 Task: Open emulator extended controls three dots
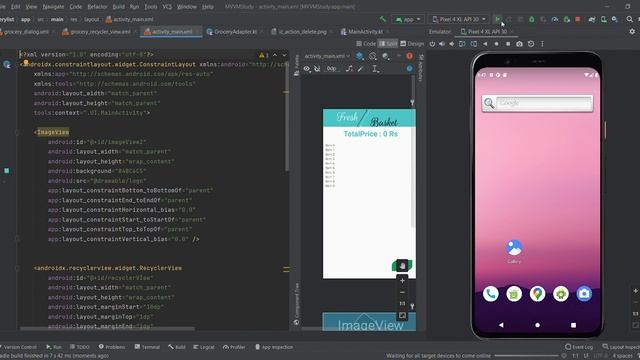click(542, 44)
